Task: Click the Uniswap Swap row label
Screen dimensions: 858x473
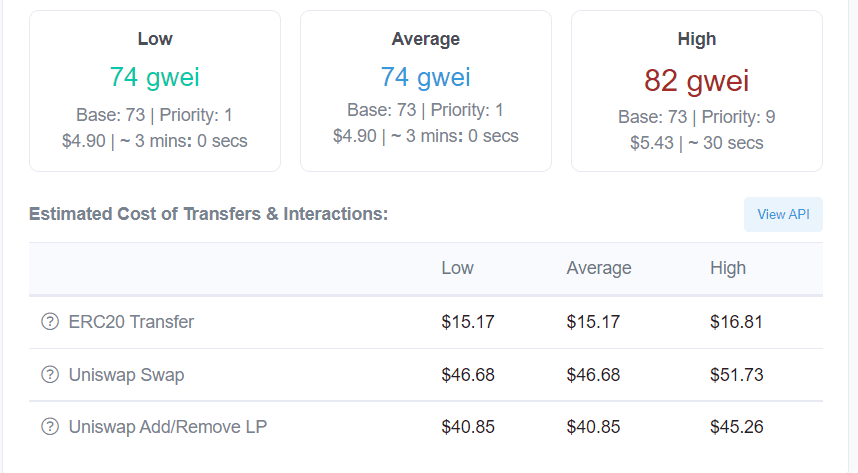Action: pos(126,375)
